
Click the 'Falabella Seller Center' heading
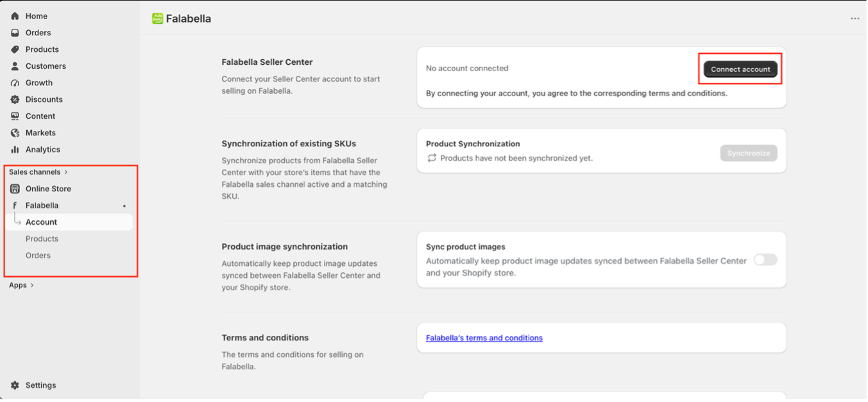click(267, 62)
